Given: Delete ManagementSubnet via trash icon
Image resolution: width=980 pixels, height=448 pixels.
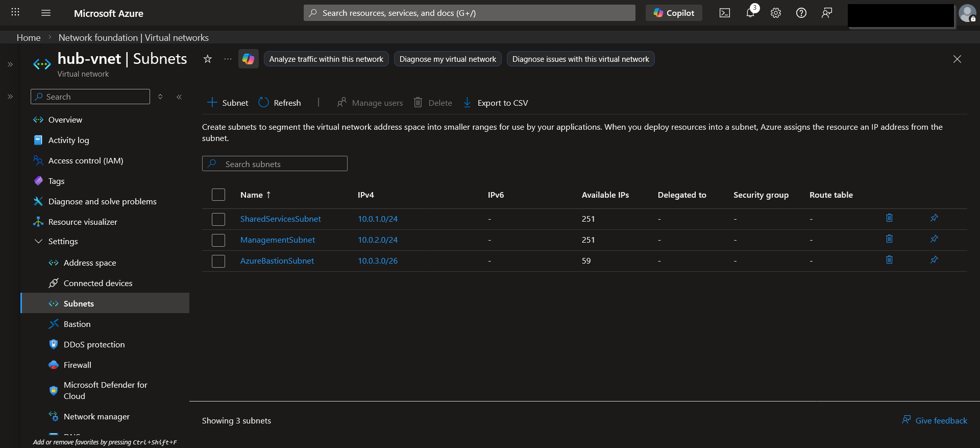Looking at the screenshot, I should (x=889, y=239).
